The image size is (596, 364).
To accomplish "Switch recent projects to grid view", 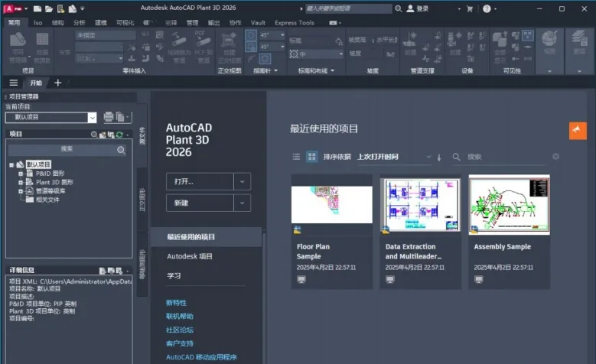I will (x=311, y=157).
